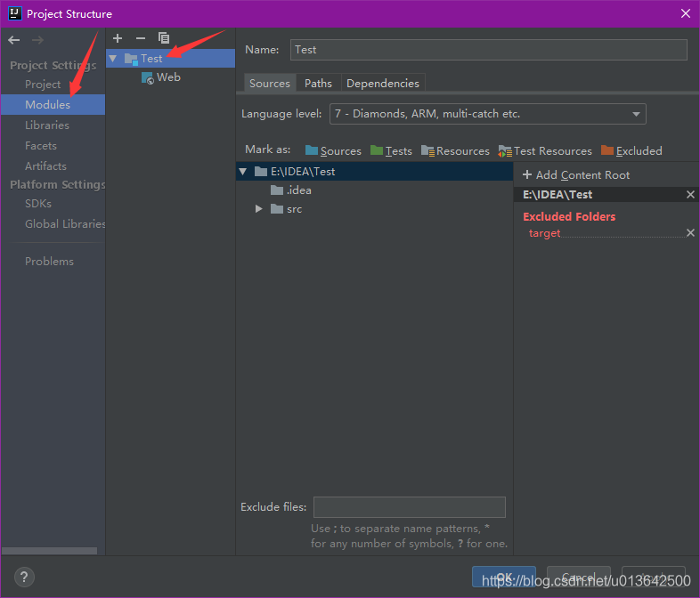Collapse the Test module tree node
The height and width of the screenshot is (598, 700).
[x=113, y=59]
